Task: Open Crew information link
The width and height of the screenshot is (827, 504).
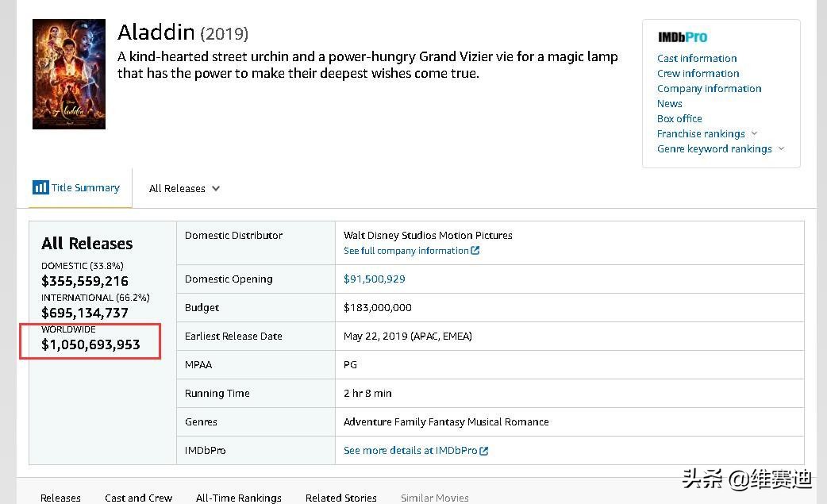Action: (698, 73)
